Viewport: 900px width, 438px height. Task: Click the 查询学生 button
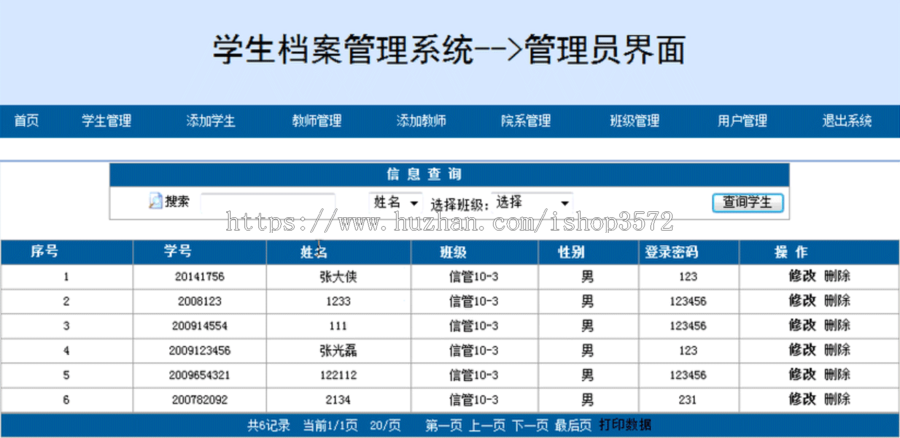pos(747,203)
